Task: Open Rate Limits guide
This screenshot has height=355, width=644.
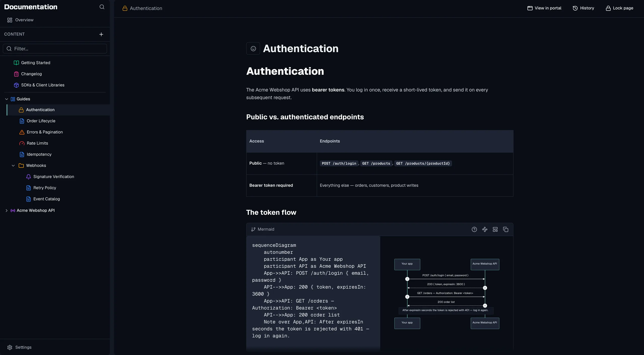Action: [37, 143]
